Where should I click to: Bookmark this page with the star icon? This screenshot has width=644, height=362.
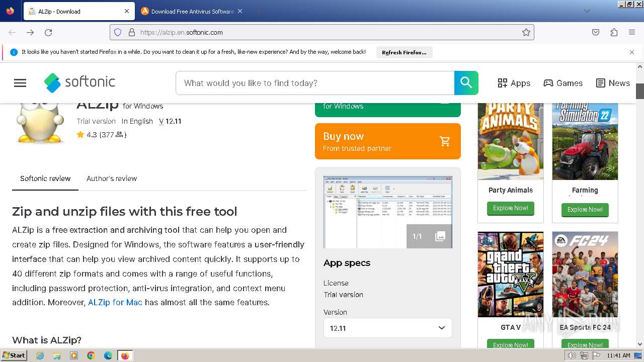[526, 32]
